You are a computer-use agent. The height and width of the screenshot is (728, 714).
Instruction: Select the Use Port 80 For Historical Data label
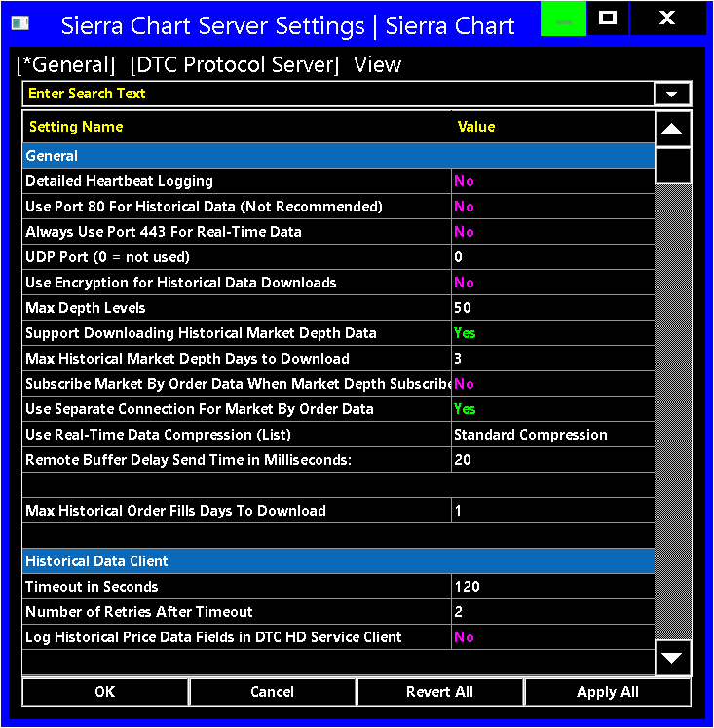(205, 207)
